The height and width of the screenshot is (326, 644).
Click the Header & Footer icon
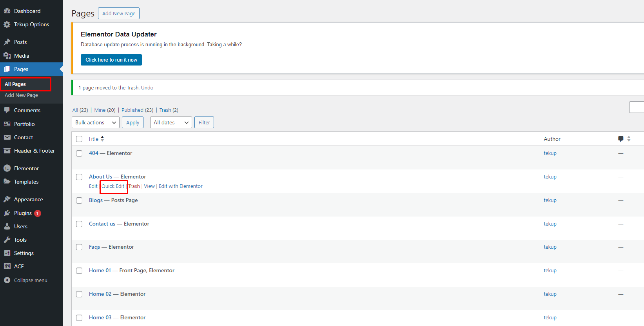(7, 151)
